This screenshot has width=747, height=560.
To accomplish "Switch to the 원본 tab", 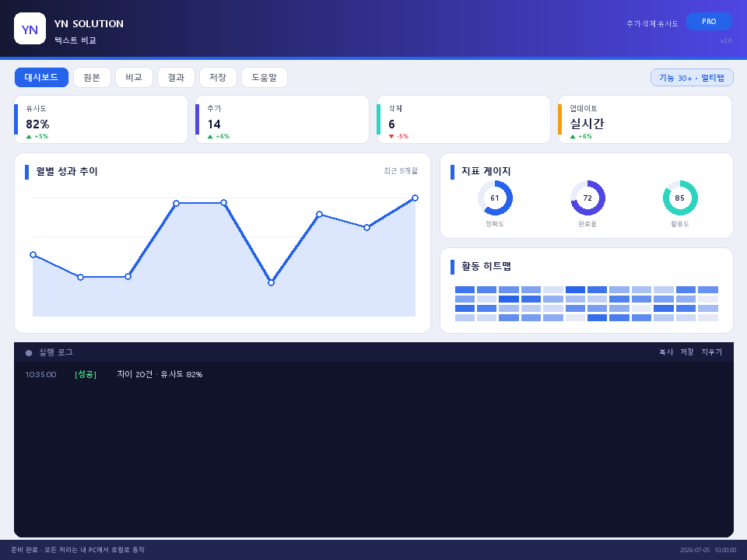I will click(x=92, y=78).
